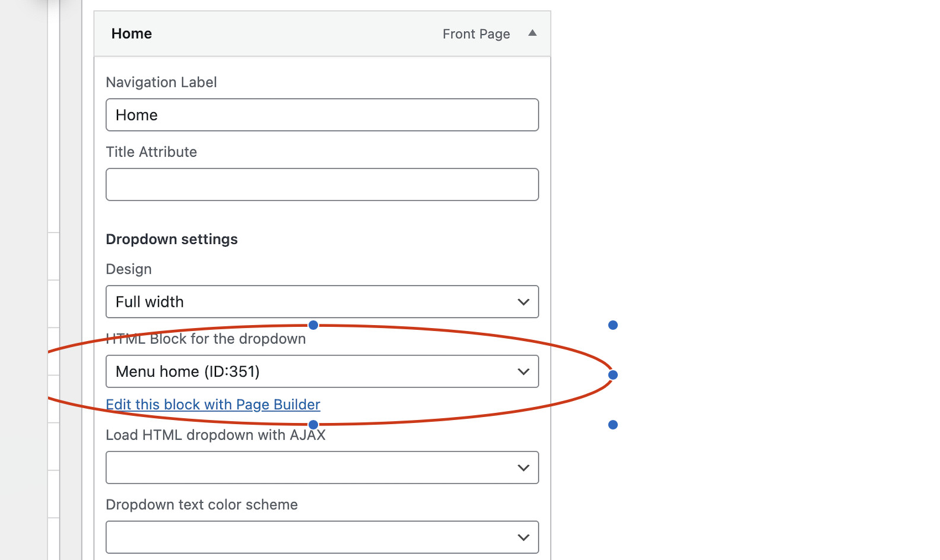Click the Home menu item title
This screenshot has height=560, width=940.
coord(132,34)
